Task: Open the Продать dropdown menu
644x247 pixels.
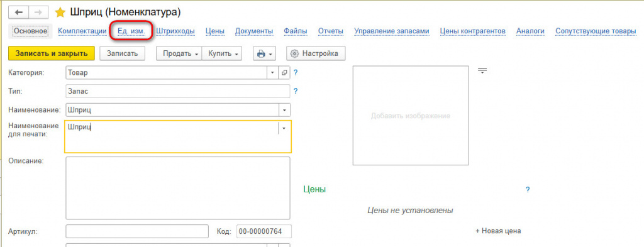Action: coord(179,53)
